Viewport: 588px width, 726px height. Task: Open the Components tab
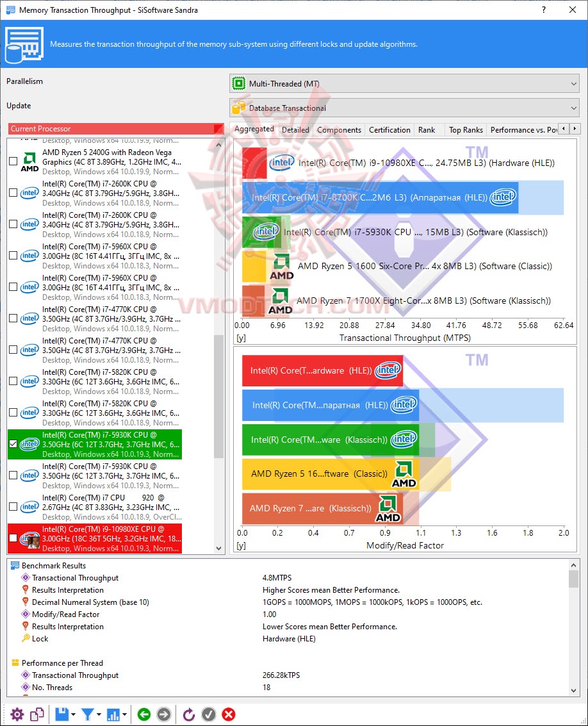click(x=339, y=130)
